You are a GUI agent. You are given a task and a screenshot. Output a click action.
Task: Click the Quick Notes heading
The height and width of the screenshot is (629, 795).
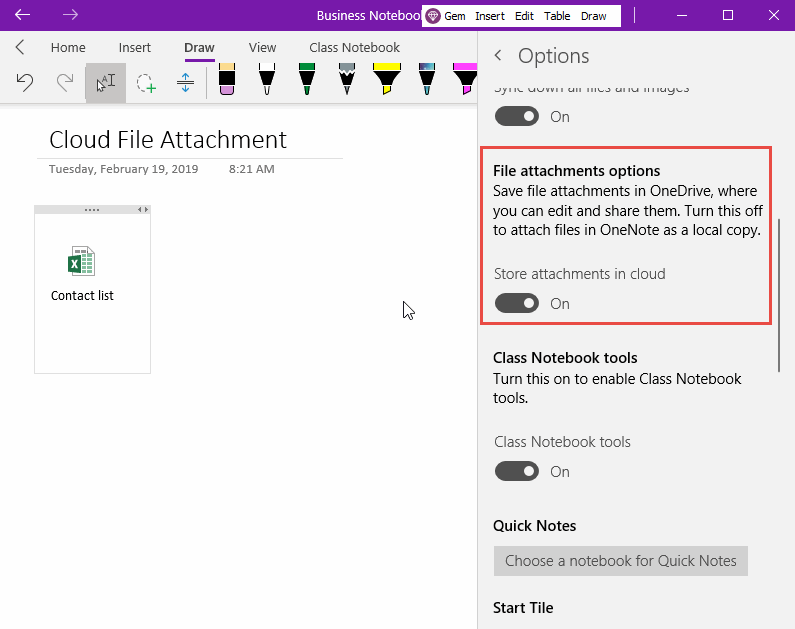534,526
